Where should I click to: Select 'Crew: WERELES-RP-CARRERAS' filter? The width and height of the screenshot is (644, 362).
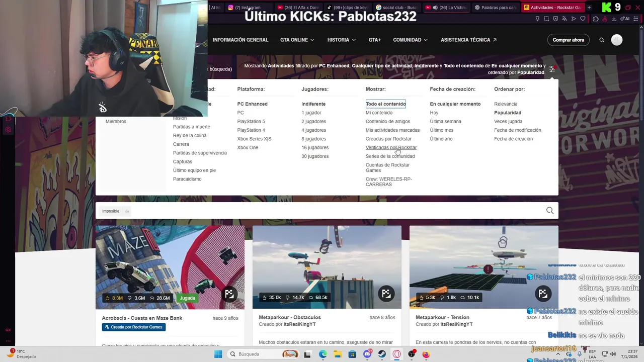(388, 182)
